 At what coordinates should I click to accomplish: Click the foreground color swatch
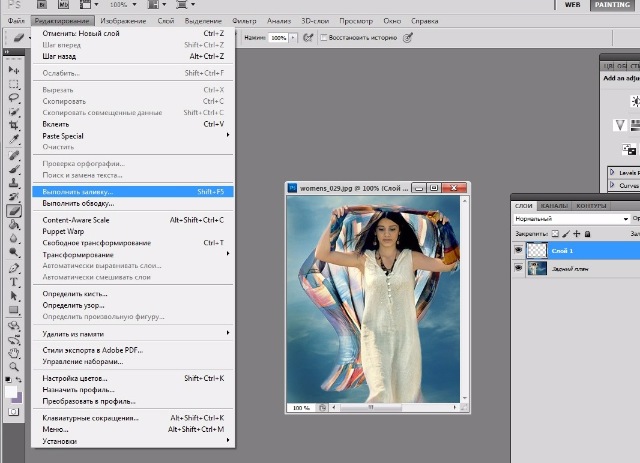coord(11,394)
